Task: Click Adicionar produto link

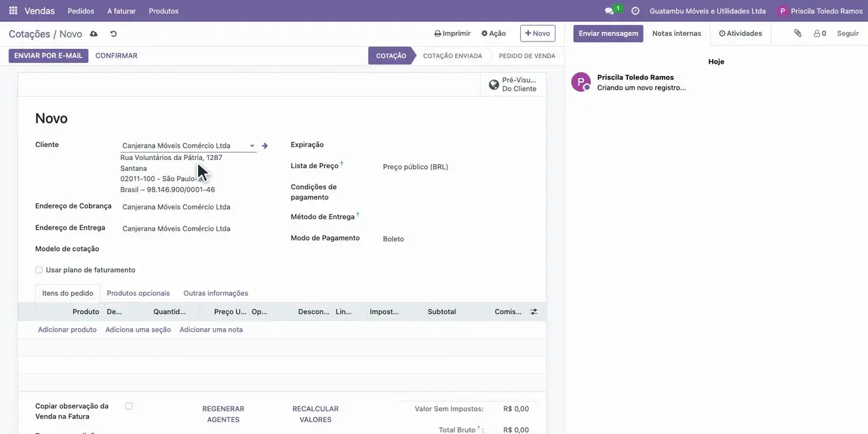Action: 67,330
